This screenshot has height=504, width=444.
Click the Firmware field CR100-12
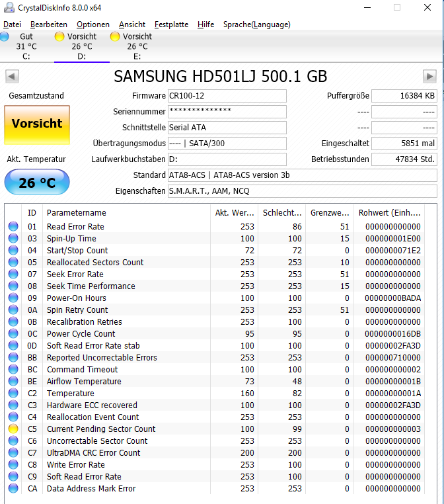(x=227, y=96)
